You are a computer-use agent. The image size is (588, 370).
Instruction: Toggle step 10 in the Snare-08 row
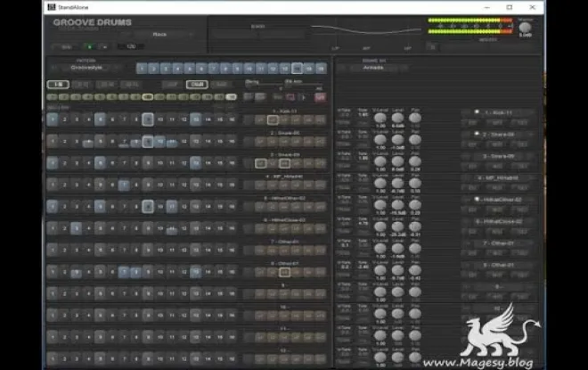click(x=159, y=141)
